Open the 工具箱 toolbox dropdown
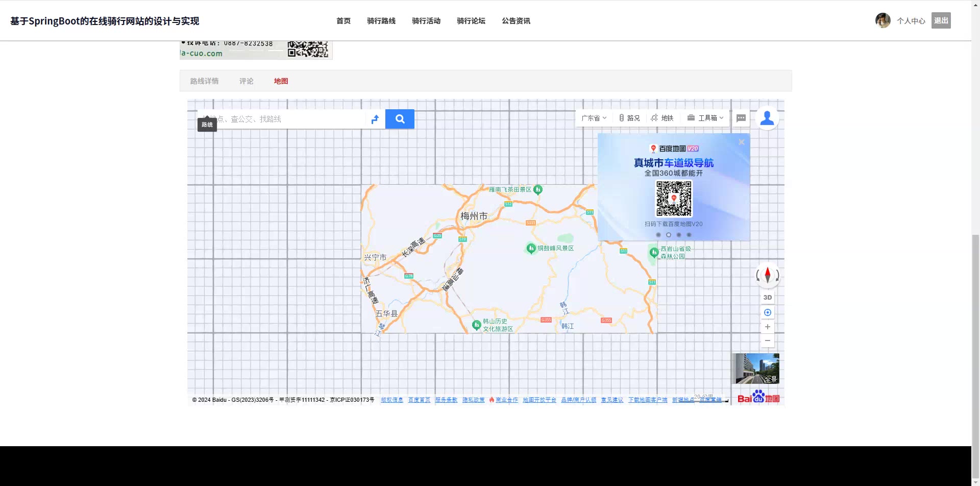Viewport: 980px width, 486px height. pyautogui.click(x=705, y=118)
